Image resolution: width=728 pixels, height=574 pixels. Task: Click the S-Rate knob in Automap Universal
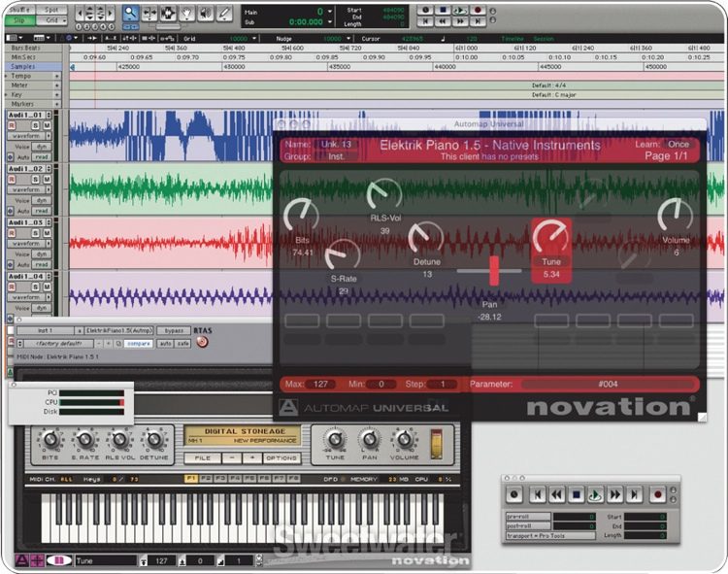[x=343, y=255]
